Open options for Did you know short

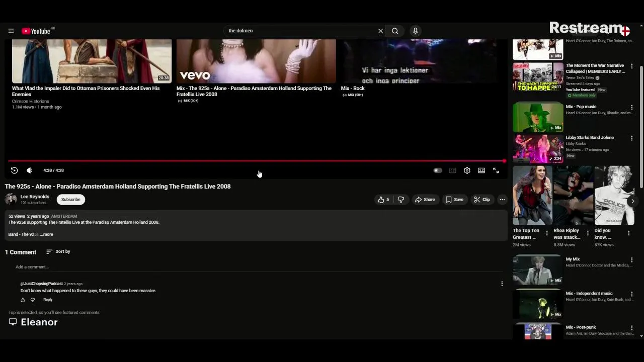point(628,233)
